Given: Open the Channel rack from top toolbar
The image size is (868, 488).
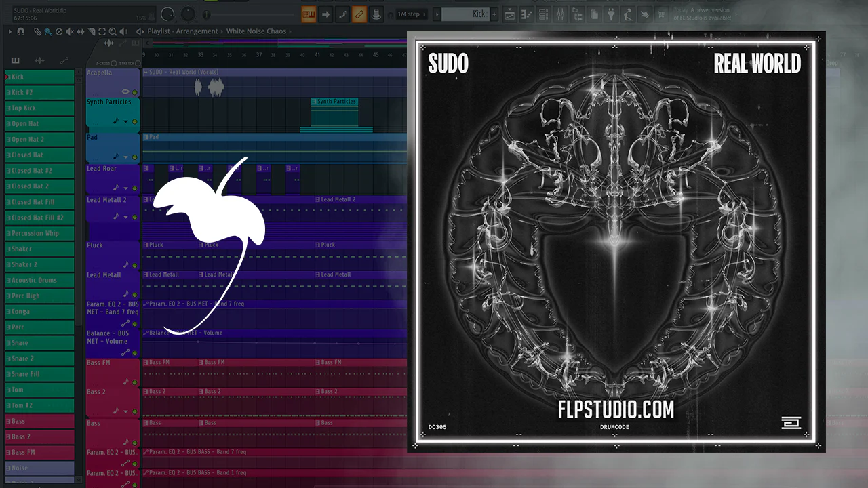Looking at the screenshot, I should point(544,14).
